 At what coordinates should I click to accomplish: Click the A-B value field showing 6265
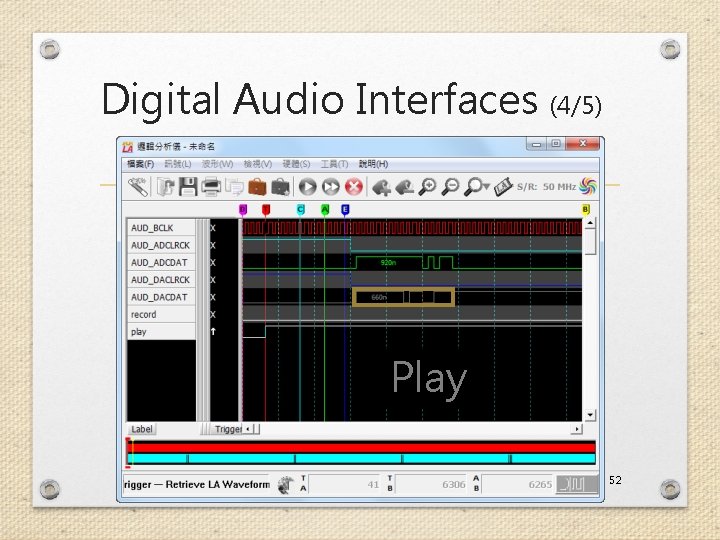518,484
